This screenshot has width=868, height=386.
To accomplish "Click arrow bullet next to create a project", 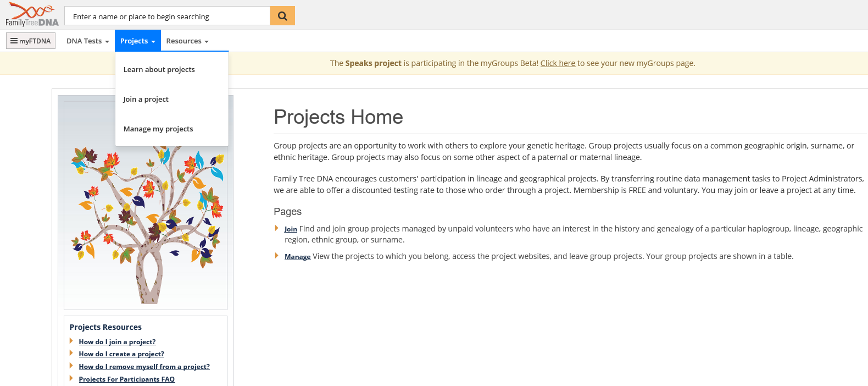I will (x=71, y=354).
